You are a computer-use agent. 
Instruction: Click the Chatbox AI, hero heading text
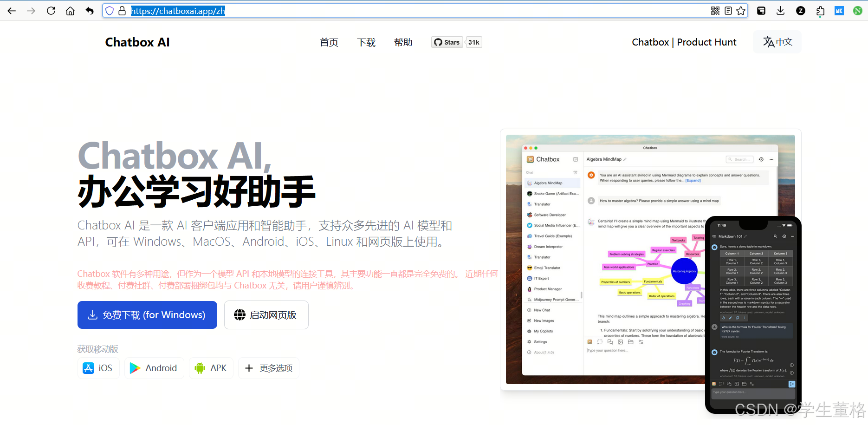click(175, 156)
